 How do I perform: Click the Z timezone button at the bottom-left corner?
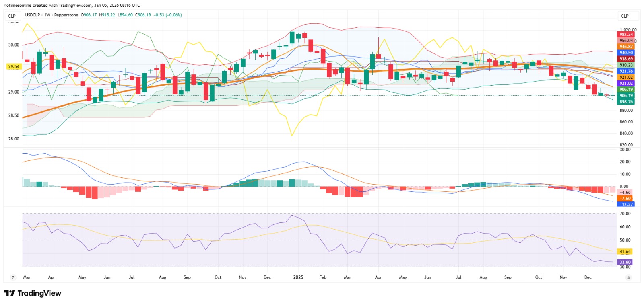point(13,277)
